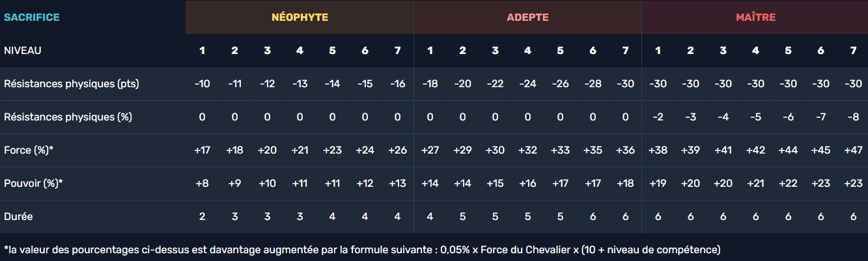
Task: Click the +36 Force value
Action: click(625, 150)
